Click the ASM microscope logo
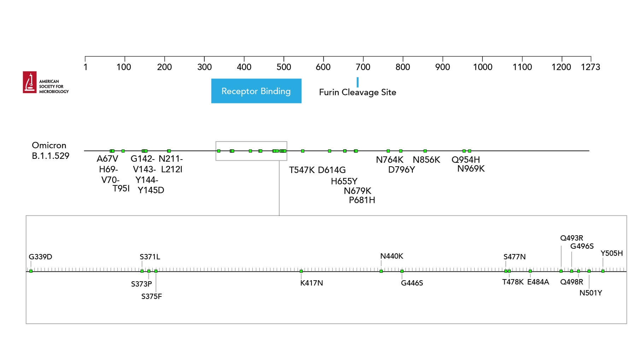644x363 pixels. pos(30,83)
